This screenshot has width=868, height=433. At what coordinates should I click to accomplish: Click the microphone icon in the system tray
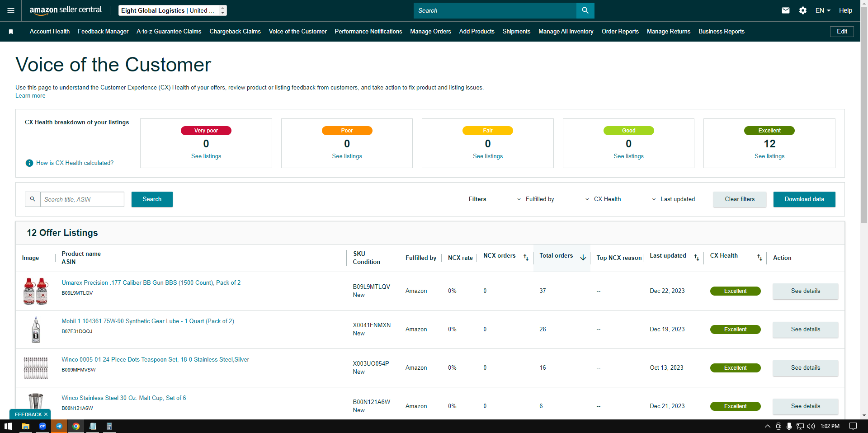789,426
